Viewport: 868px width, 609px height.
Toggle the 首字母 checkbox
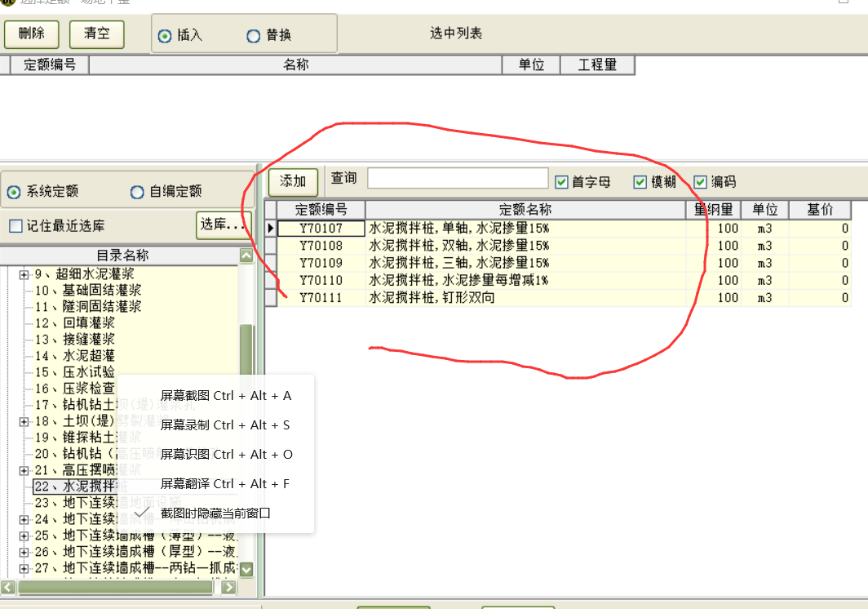(561, 182)
